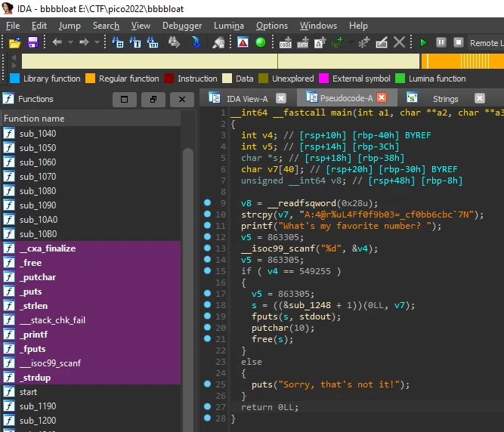Click the convert to DATA icon
Image resolution: width=504 pixels, height=432 pixels.
click(x=303, y=42)
